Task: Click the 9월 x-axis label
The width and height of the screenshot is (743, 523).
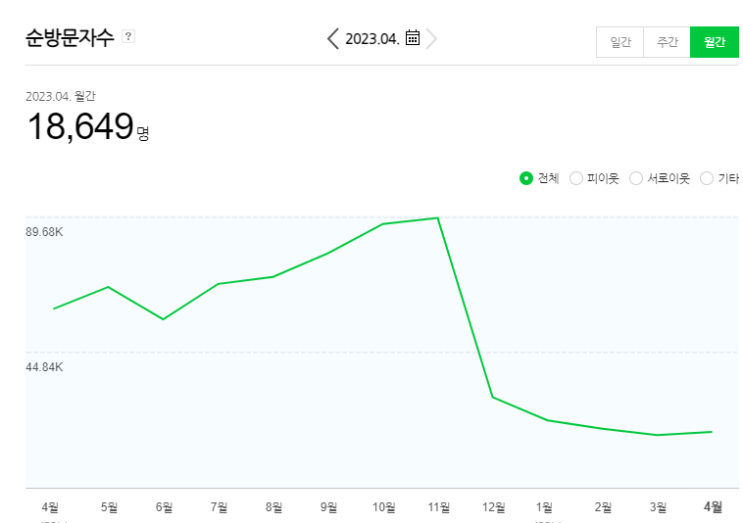Action: [x=328, y=507]
